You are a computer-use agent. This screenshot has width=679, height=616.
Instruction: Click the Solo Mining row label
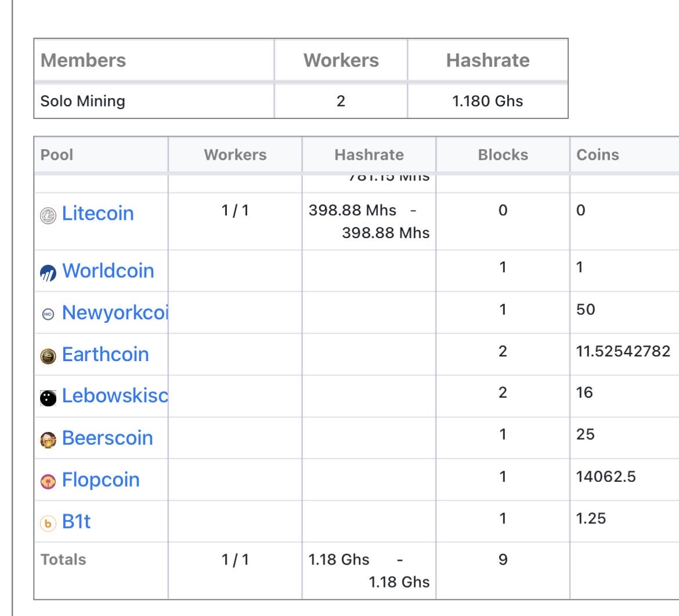(82, 100)
